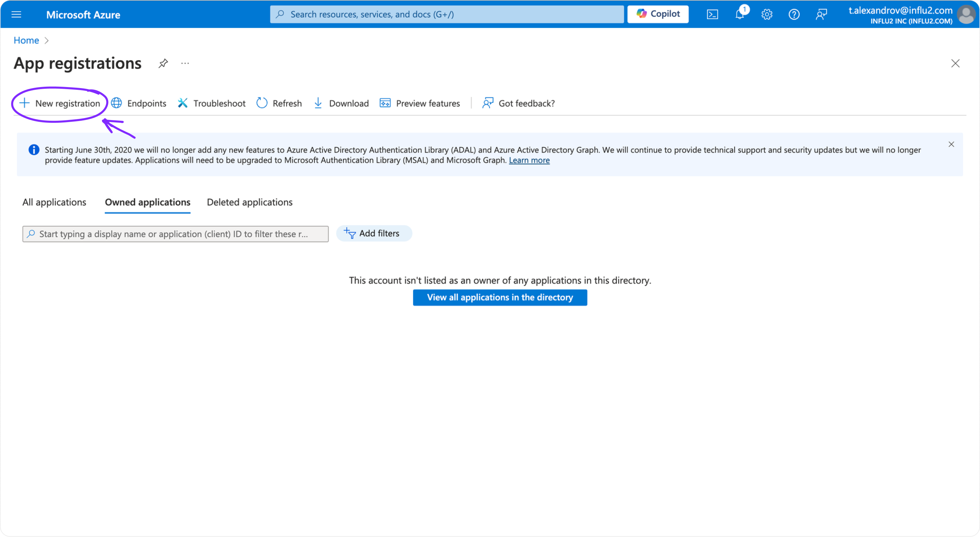Click the Troubleshoot toolbar item

[212, 103]
